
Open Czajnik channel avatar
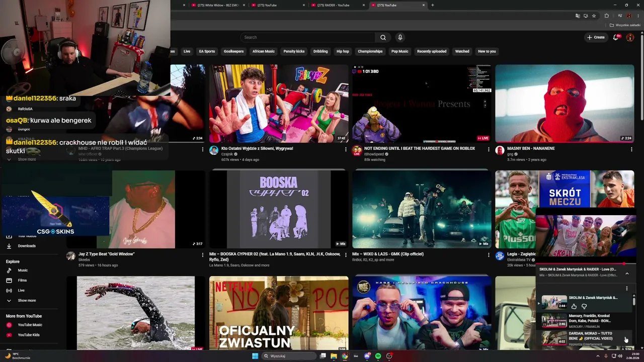click(x=214, y=150)
